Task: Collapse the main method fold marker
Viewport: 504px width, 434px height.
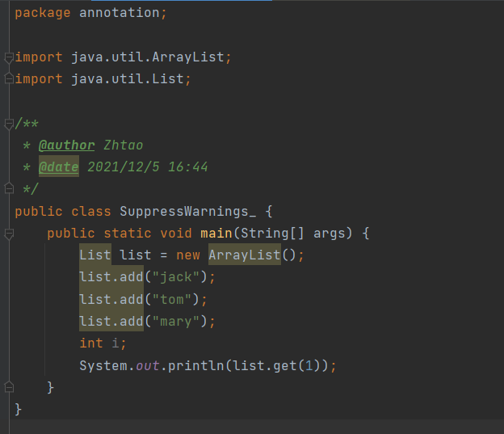Action: 9,234
